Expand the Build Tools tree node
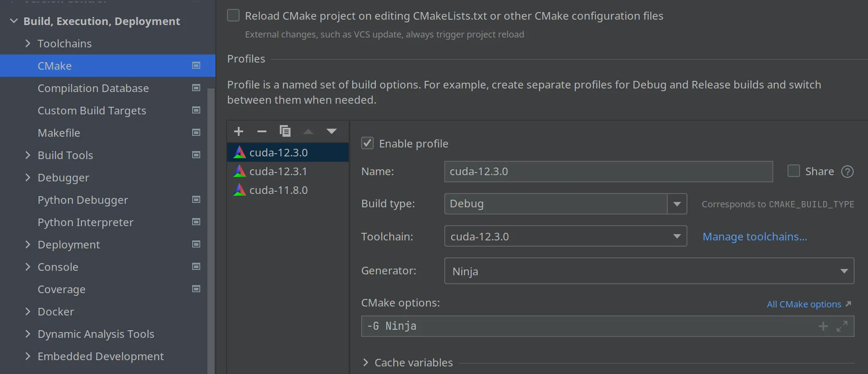 click(28, 155)
